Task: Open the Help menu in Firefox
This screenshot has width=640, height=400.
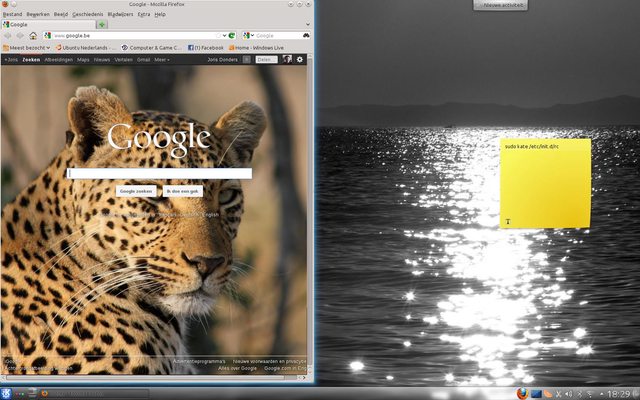Action: pos(160,14)
